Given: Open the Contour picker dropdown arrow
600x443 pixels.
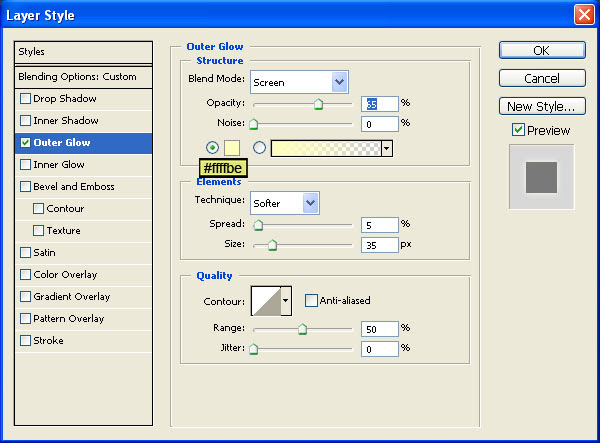Looking at the screenshot, I should click(x=285, y=301).
